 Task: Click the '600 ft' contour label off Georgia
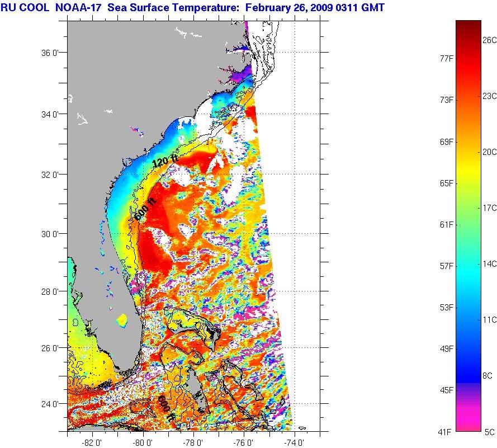(x=145, y=209)
